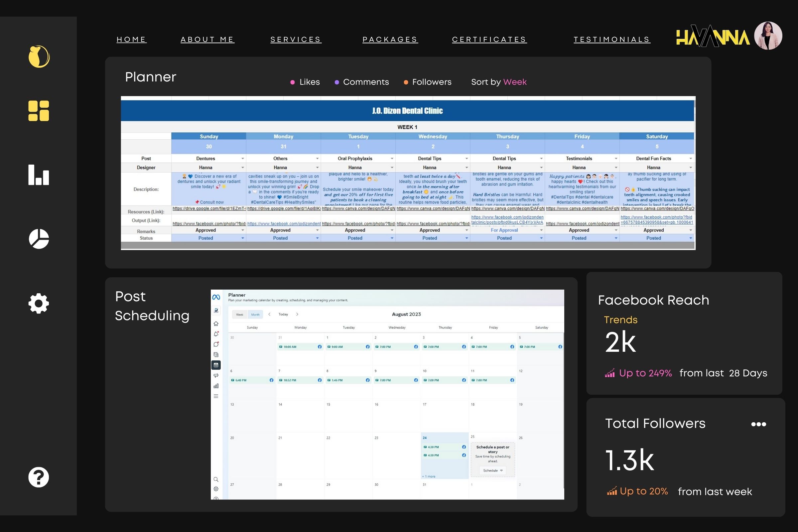Open Total Followers three-dot options

pyautogui.click(x=758, y=424)
